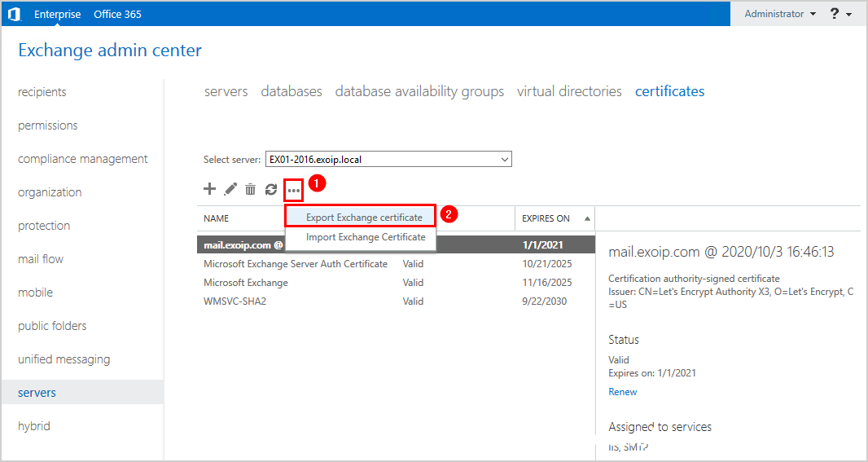Open the more options ellipsis menu
868x462 pixels.
[293, 191]
